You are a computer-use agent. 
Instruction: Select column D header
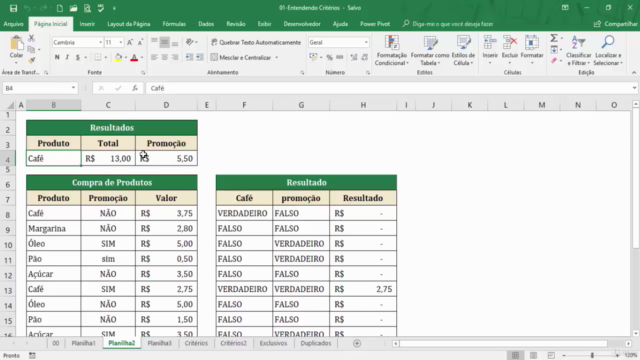pos(166,105)
